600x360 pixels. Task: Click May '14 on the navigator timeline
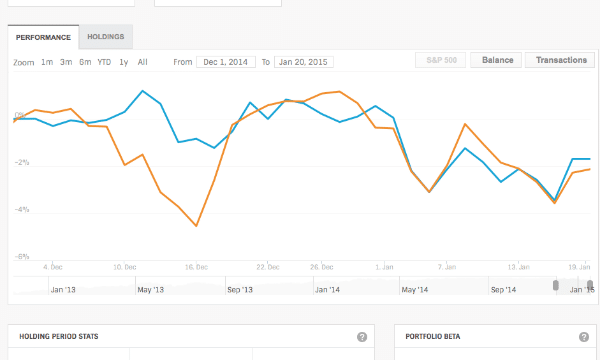click(414, 290)
